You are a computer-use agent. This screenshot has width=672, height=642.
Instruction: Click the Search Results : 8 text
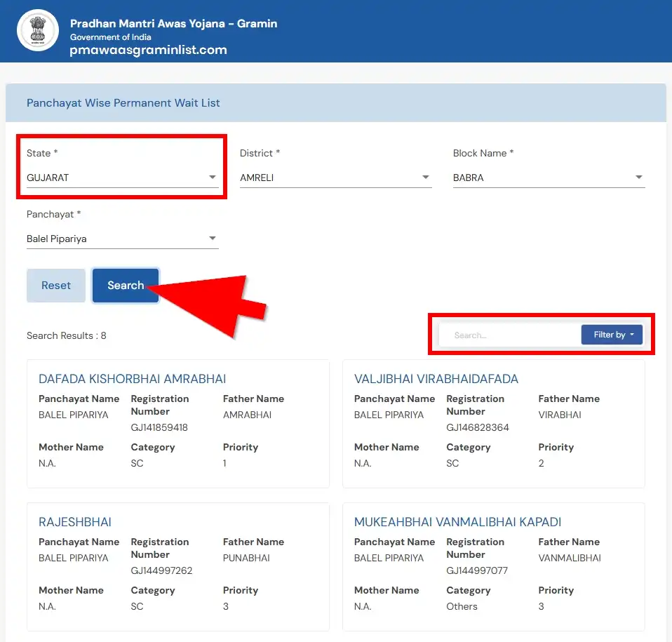(67, 335)
